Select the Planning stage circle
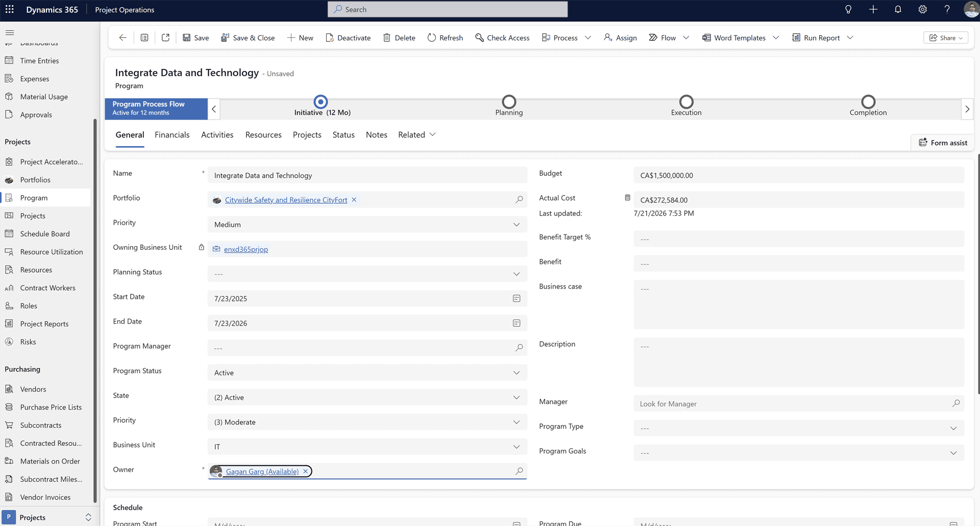980x526 pixels. (x=509, y=102)
